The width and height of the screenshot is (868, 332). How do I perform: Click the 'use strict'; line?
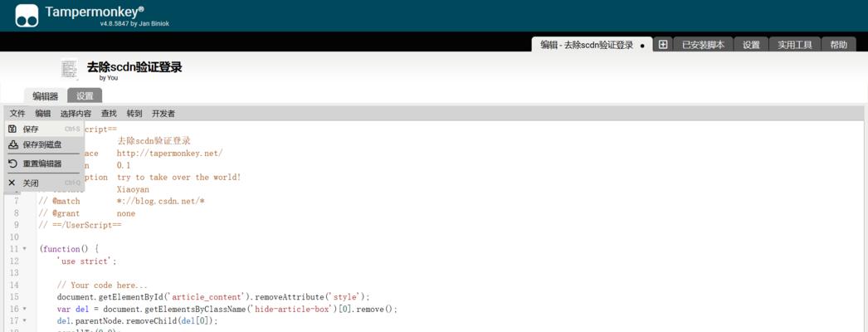tap(87, 261)
